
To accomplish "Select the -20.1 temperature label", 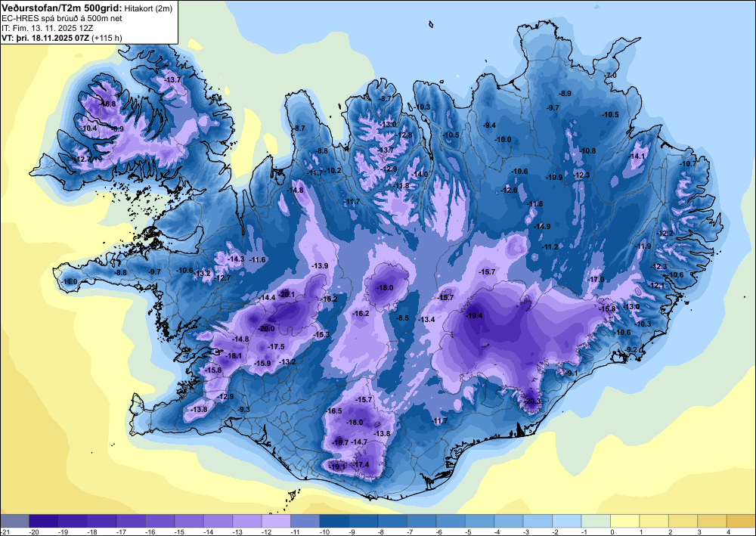I will (287, 294).
